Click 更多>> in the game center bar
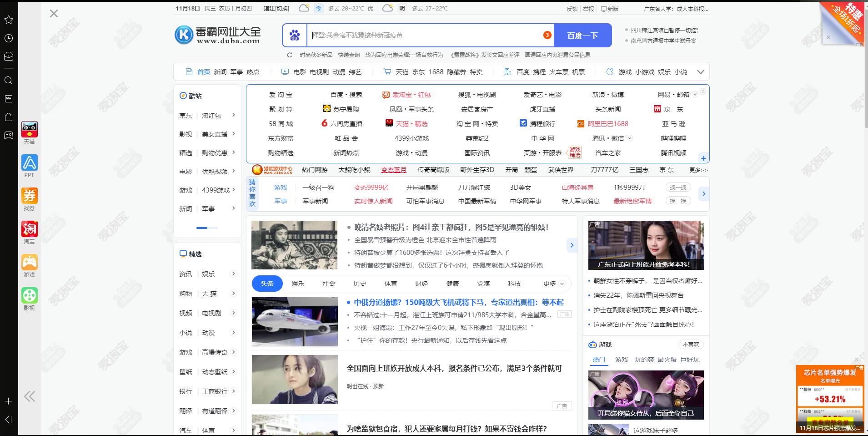The image size is (868, 436). pos(698,170)
